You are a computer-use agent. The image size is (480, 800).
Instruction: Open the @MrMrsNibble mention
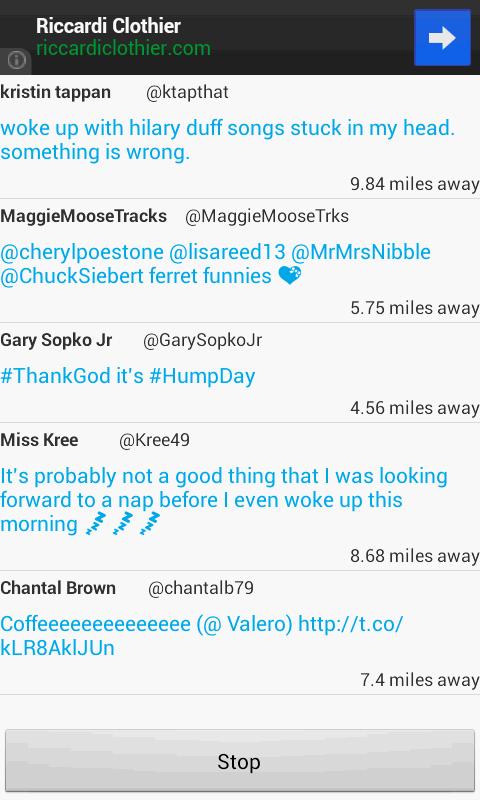361,252
